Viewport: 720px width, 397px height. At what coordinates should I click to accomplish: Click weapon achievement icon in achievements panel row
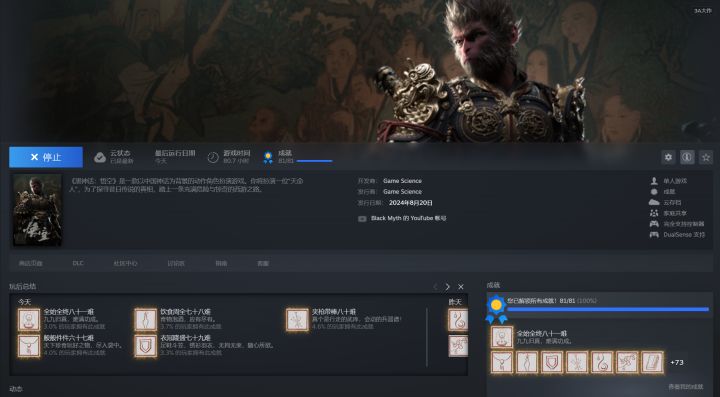tap(577, 362)
